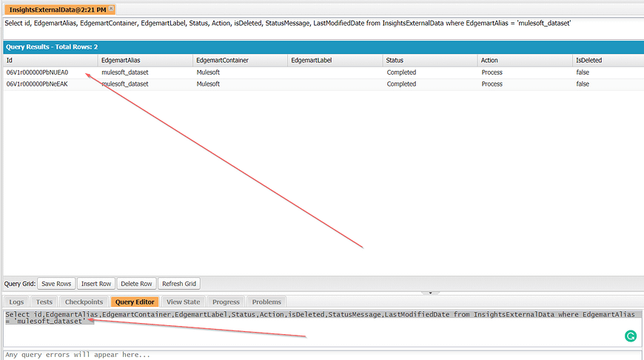Click Completed status in PbNUEA0 row
The height and width of the screenshot is (360, 644).
(x=401, y=72)
